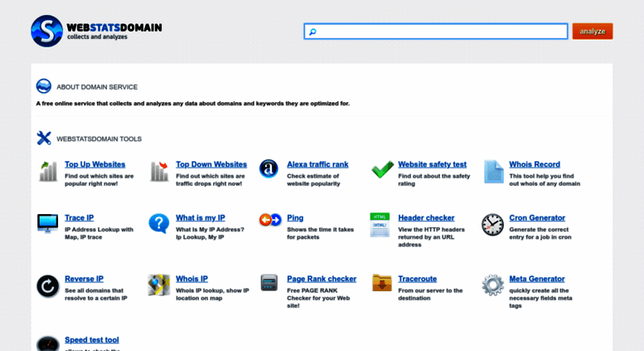Click the WebStatsDomain logo icon

click(x=46, y=32)
